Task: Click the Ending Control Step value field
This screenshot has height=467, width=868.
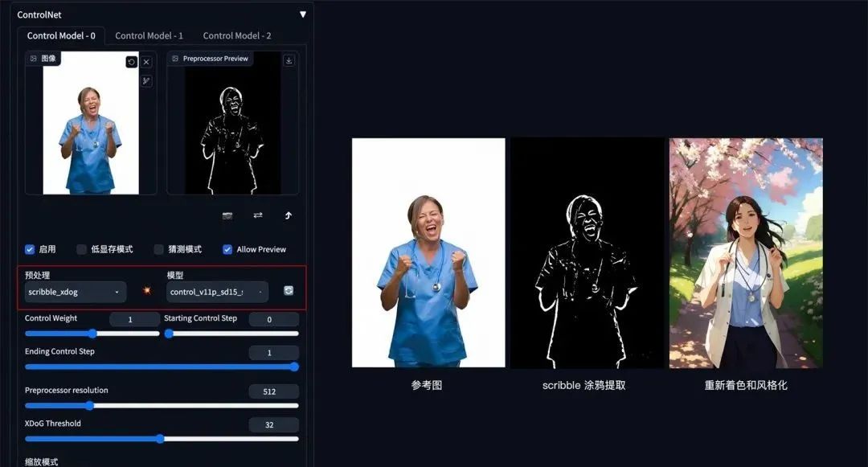Action: tap(273, 353)
